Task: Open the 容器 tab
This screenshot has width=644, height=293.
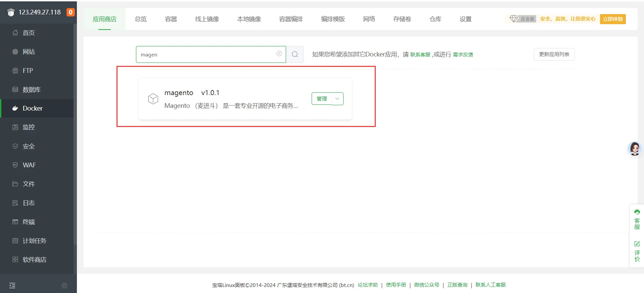Action: 171,19
